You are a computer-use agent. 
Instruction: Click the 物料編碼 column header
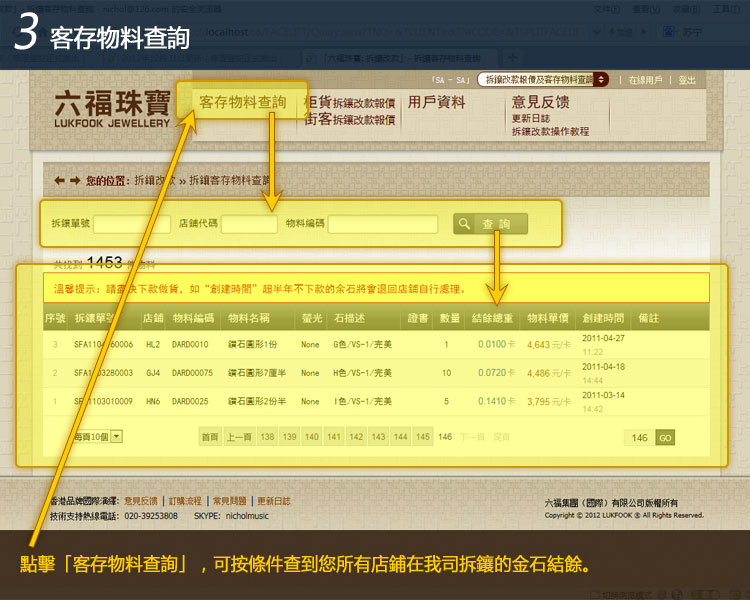click(x=193, y=318)
